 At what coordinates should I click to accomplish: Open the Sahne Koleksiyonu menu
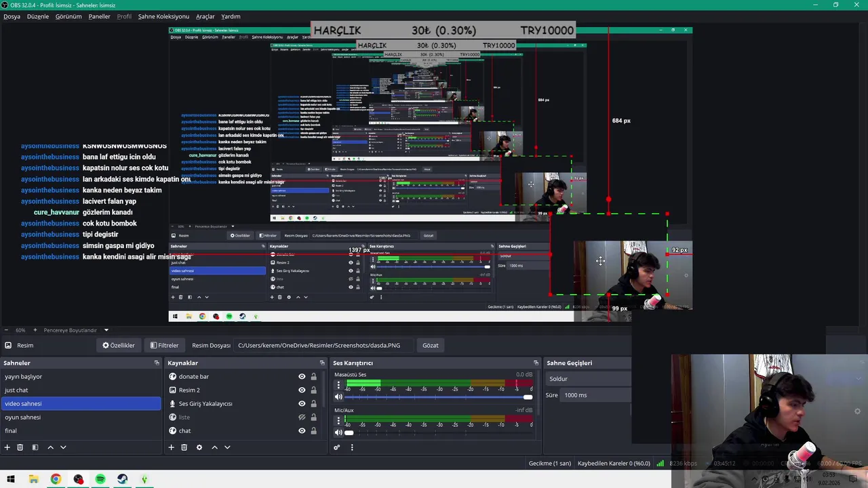pos(163,16)
